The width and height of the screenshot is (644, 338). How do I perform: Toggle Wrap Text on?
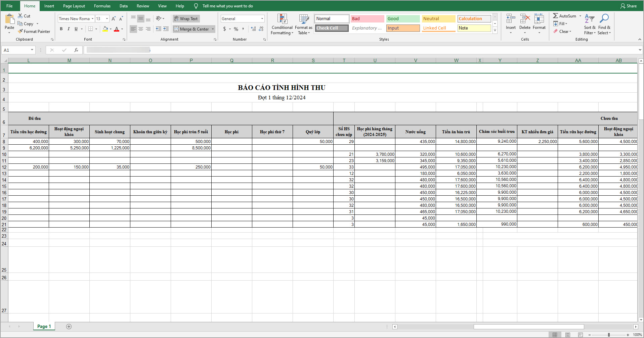186,19
